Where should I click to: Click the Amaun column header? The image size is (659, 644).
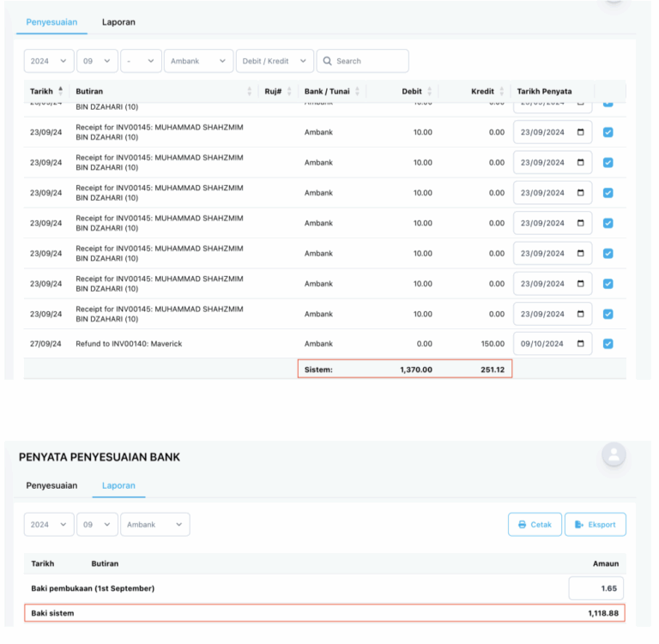606,563
